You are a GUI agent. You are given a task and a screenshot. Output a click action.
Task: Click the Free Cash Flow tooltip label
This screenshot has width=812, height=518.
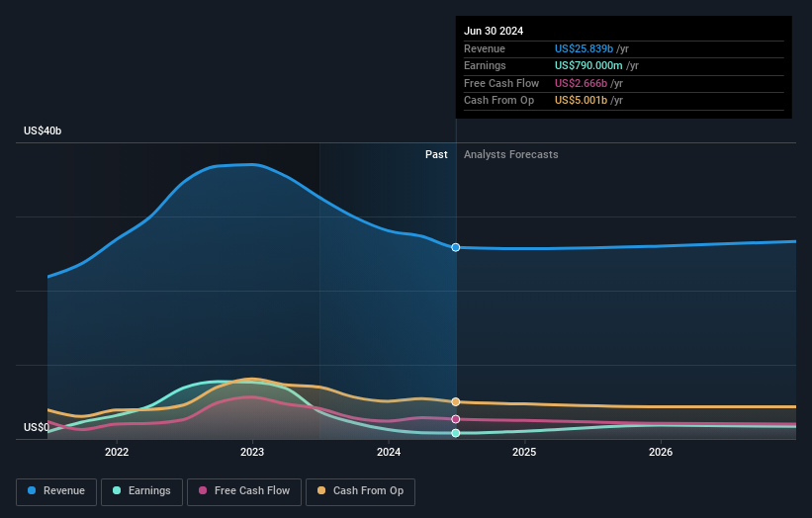(x=501, y=83)
